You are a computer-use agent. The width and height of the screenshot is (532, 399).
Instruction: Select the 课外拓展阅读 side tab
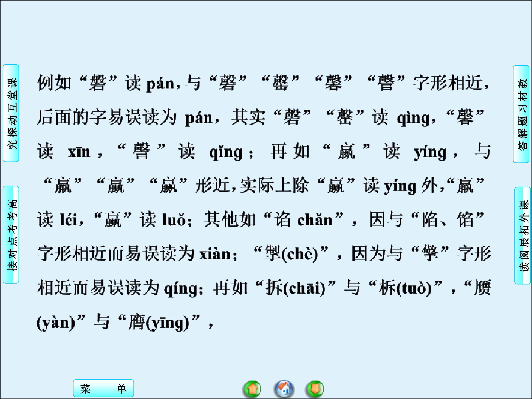point(522,236)
